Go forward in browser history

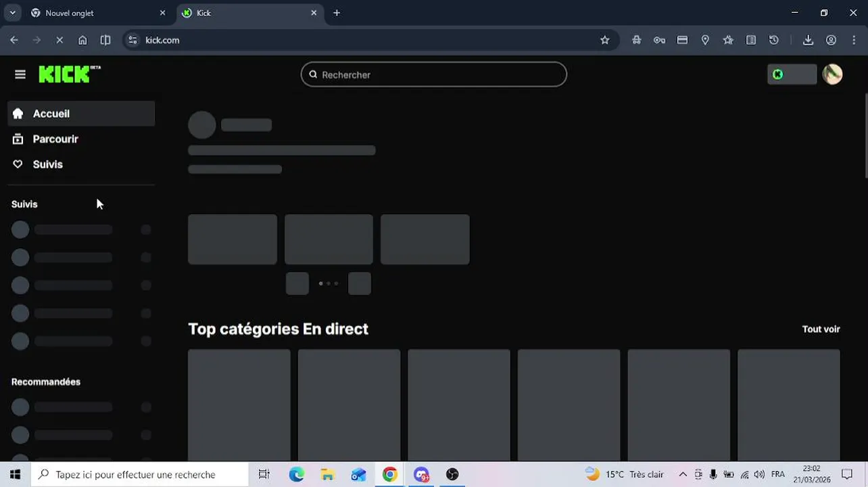click(x=37, y=40)
